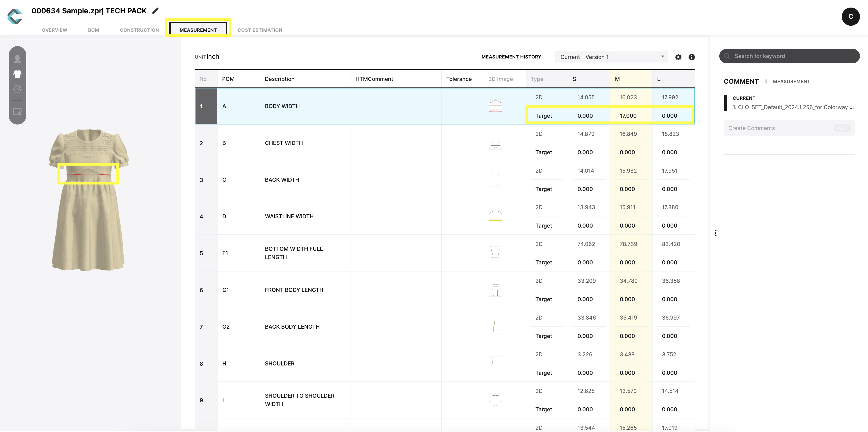Viewport: 868px width, 432px height.
Task: Click the current comment entry CLO-SET_Default_2024.1.256
Action: pyautogui.click(x=793, y=107)
